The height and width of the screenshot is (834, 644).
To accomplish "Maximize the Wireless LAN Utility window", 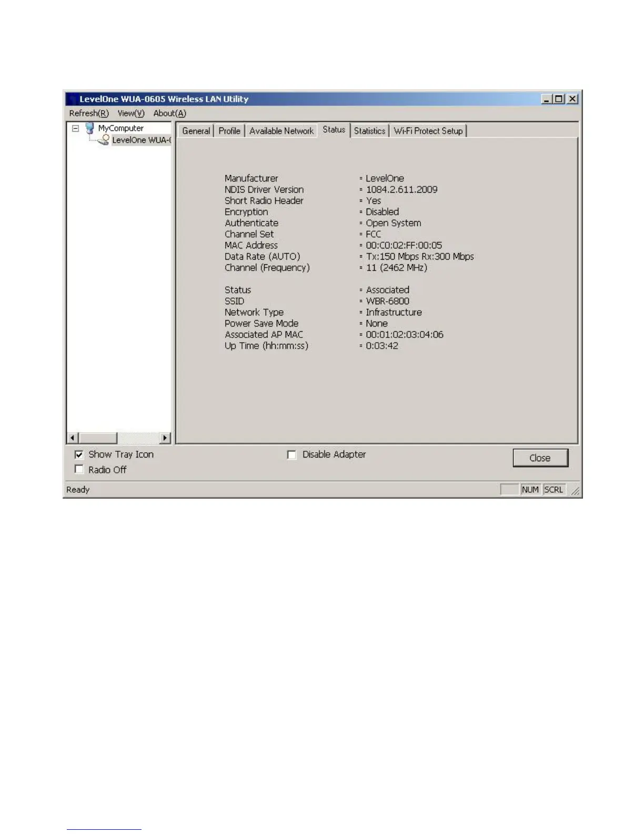I will [559, 99].
